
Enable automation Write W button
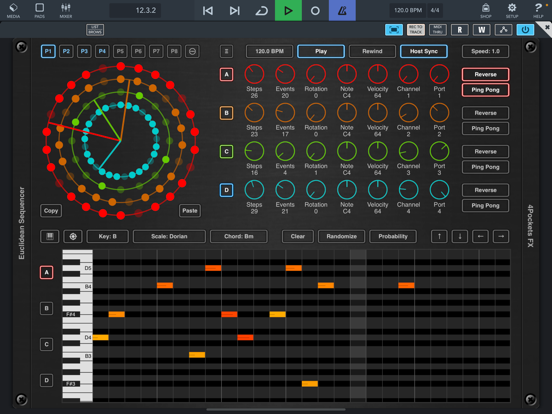click(x=481, y=30)
